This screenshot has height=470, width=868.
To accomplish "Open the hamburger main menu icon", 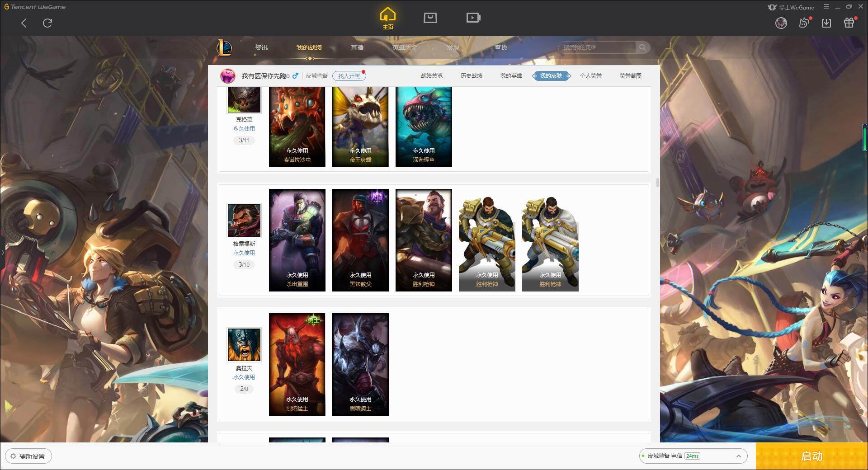I will pyautogui.click(x=826, y=7).
